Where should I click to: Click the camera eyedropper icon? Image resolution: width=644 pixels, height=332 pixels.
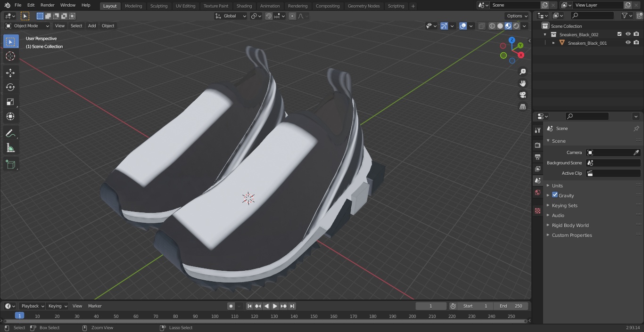(x=636, y=153)
